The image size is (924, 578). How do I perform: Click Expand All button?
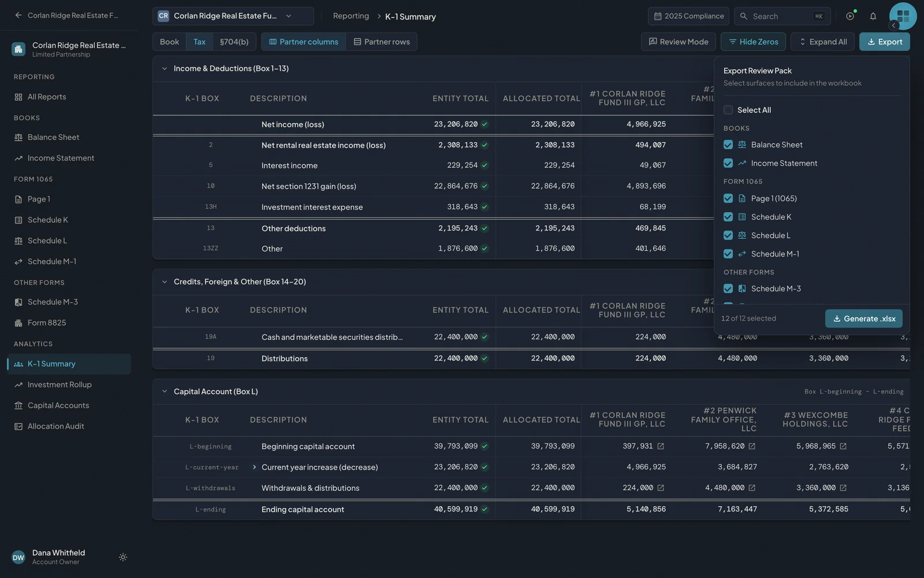point(822,42)
